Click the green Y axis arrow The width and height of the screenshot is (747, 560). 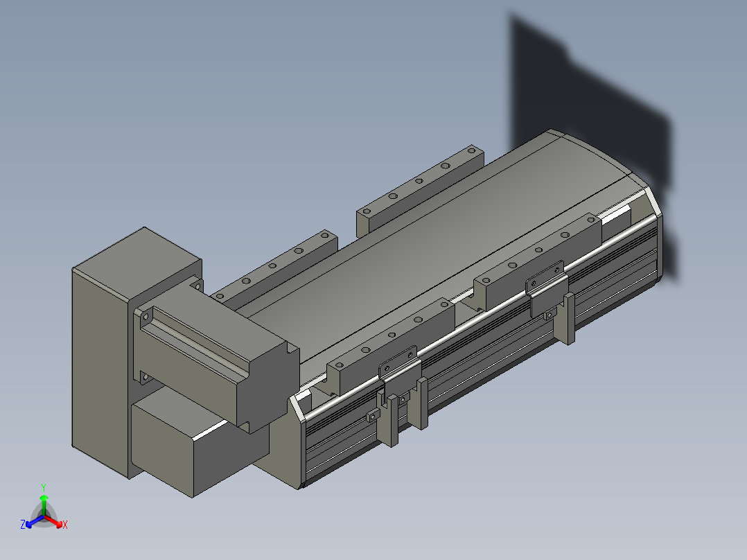44,500
